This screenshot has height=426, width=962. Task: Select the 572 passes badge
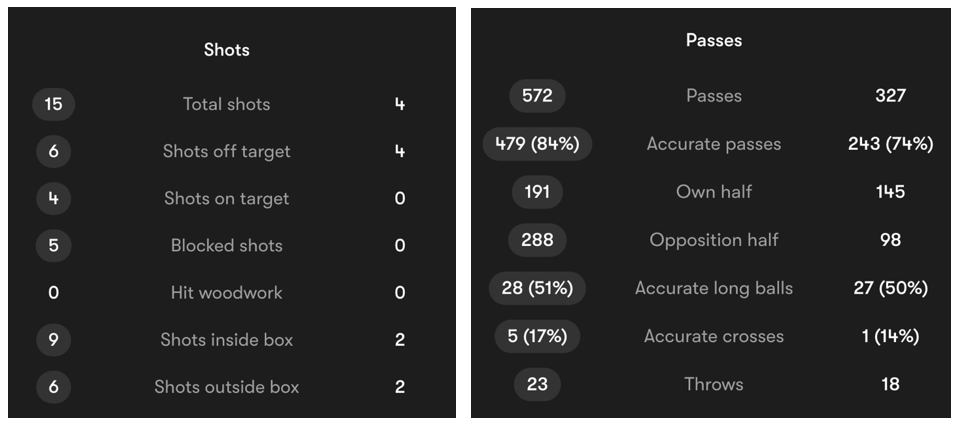(537, 96)
